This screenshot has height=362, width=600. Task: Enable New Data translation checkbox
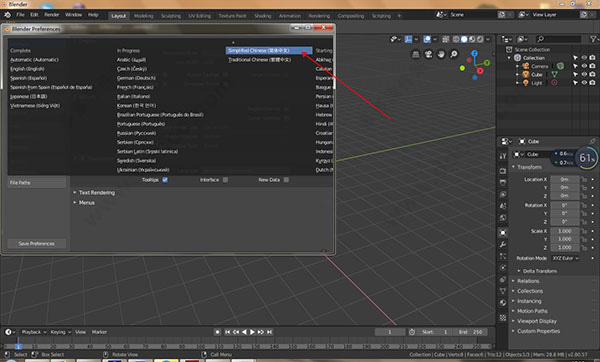pyautogui.click(x=286, y=180)
